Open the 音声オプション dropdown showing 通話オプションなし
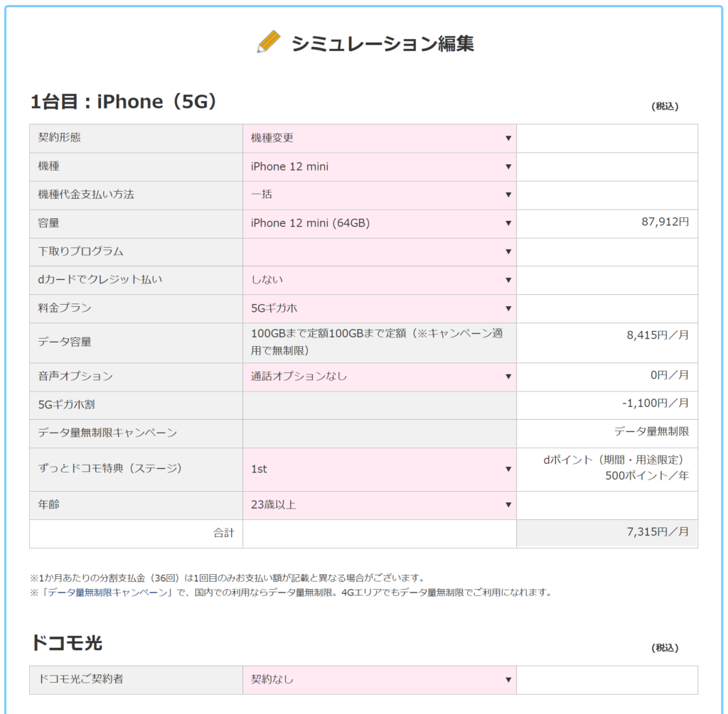 point(380,377)
